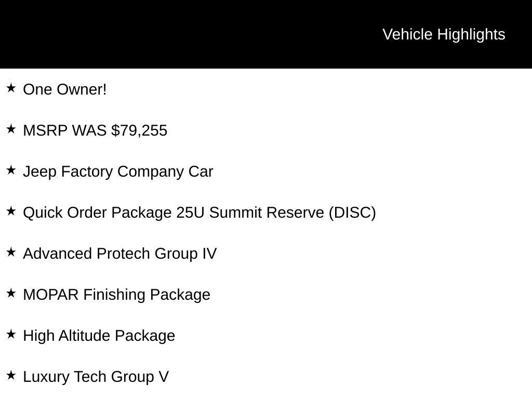Screen dimensions: 532x399
Task: Click the MOPAR Finishing Package text
Action: [x=116, y=295]
